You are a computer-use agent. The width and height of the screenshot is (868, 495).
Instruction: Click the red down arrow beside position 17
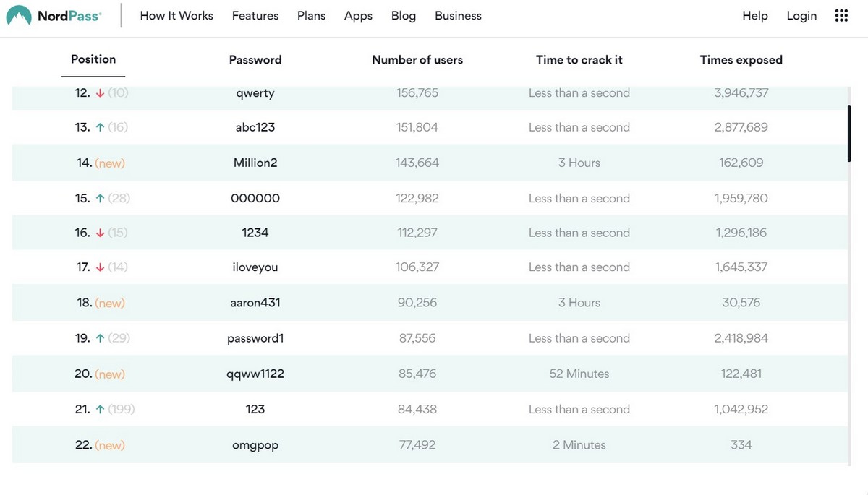tap(99, 267)
